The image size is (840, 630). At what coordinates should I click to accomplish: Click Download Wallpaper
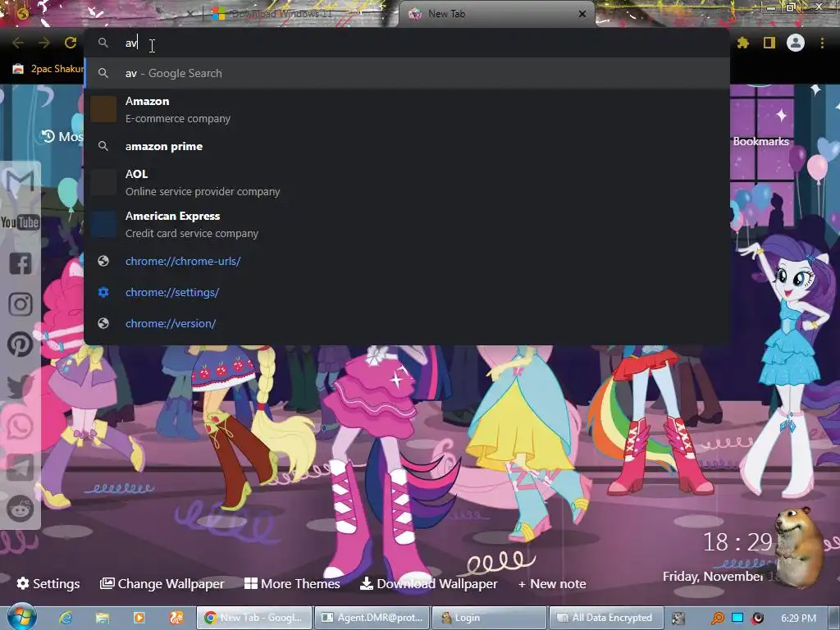pos(428,583)
